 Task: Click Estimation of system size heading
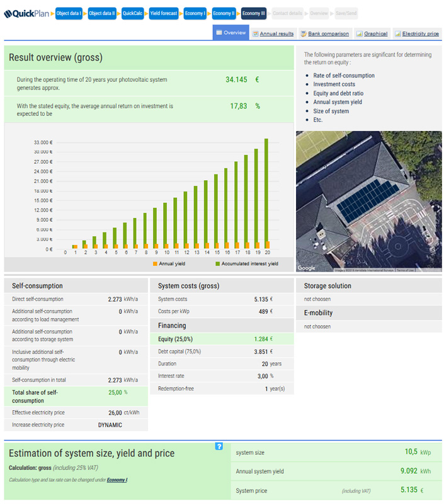click(91, 453)
